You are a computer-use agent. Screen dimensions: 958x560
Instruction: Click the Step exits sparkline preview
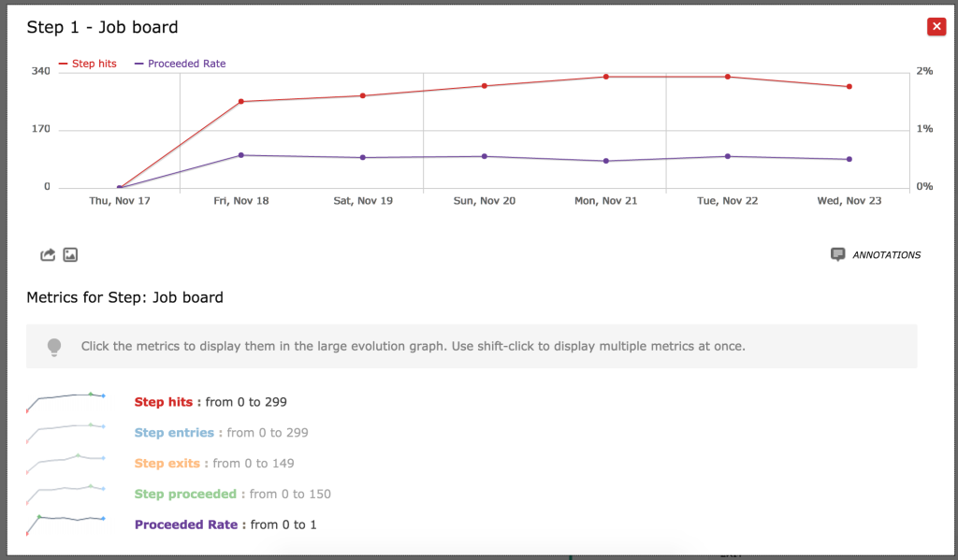tap(65, 463)
